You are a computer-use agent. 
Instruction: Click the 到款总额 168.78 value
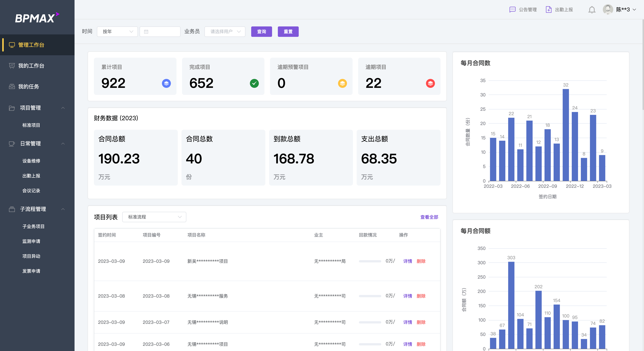[x=294, y=159]
